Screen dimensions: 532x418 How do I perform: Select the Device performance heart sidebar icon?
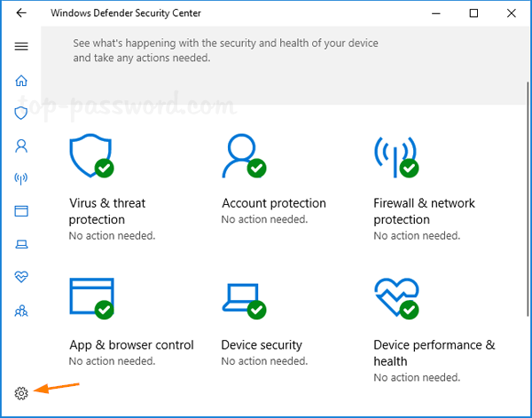pos(21,277)
